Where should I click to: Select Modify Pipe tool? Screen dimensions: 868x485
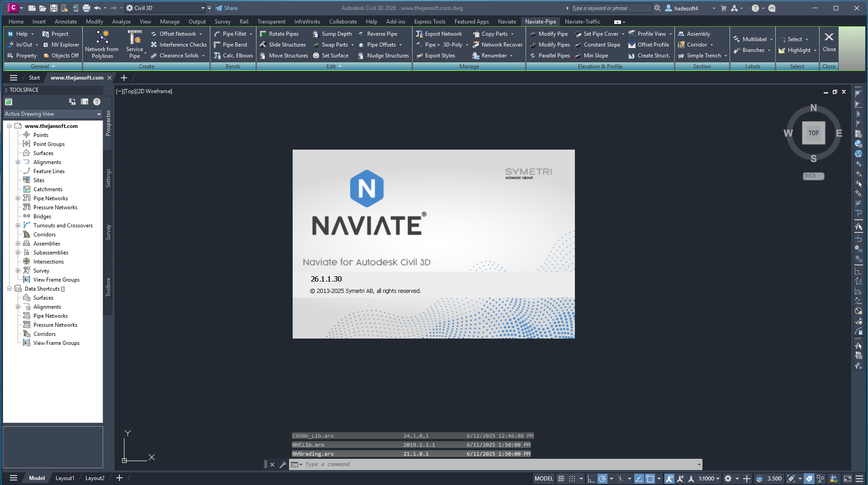pos(549,34)
